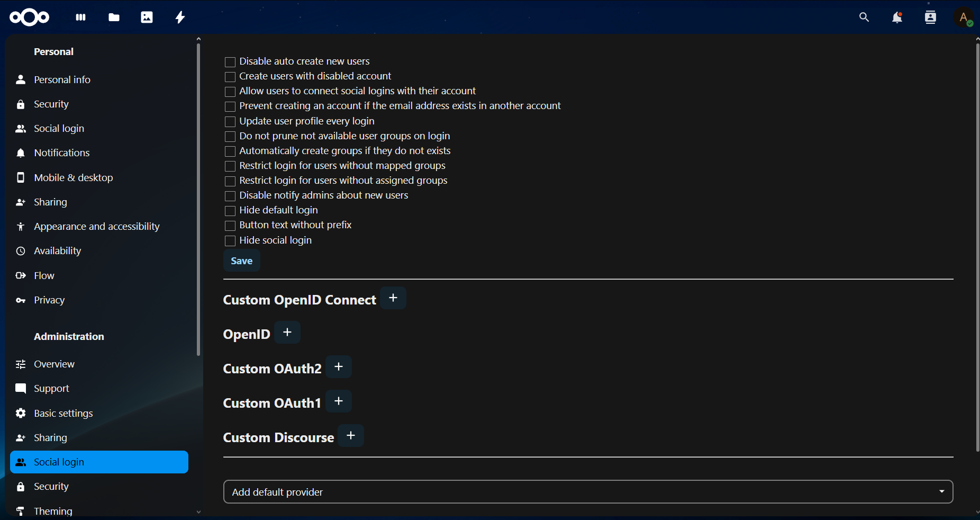Add a Custom OAuth1 provider
Image resolution: width=980 pixels, height=520 pixels.
[339, 401]
